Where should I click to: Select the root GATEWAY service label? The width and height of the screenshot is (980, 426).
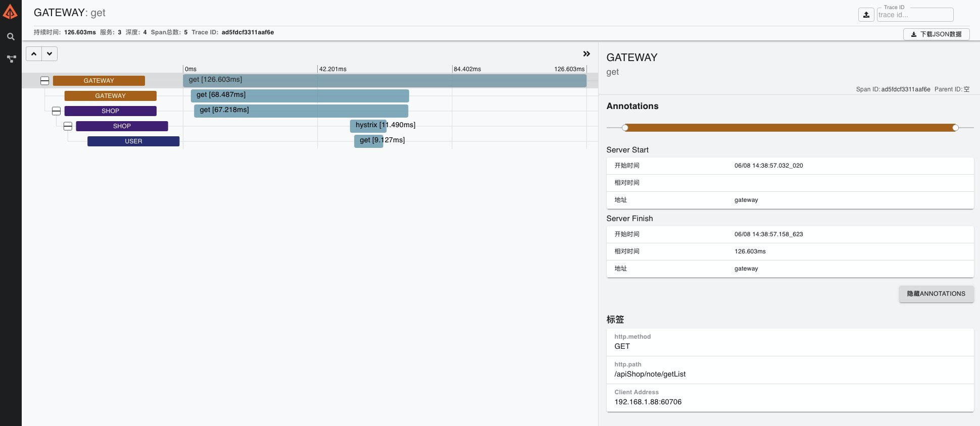(99, 81)
